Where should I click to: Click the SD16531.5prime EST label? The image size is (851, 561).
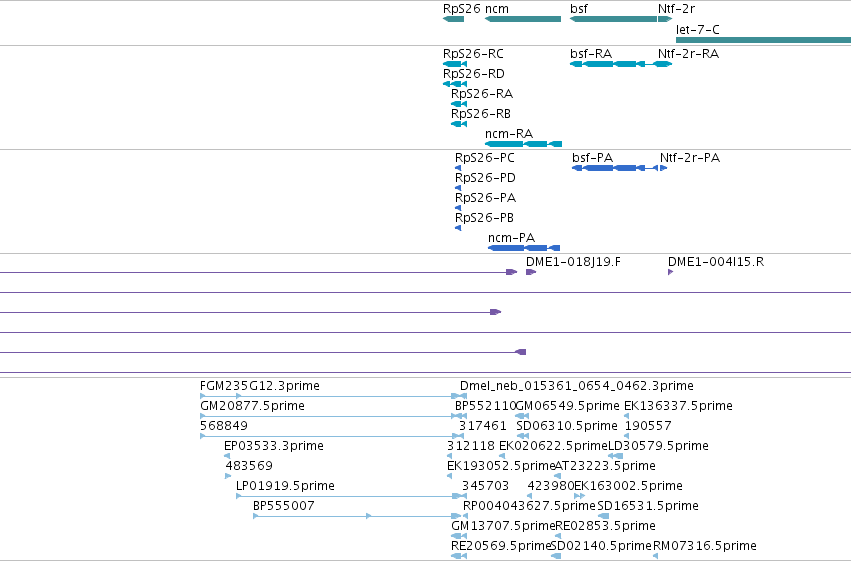pos(648,506)
